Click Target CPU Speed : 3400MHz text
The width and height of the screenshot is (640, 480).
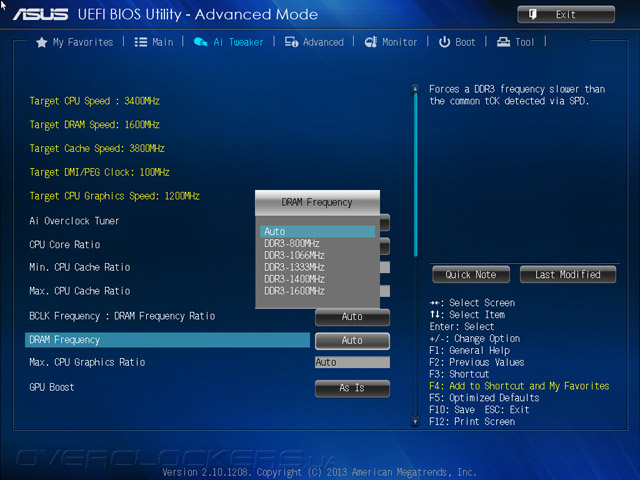pos(94,101)
